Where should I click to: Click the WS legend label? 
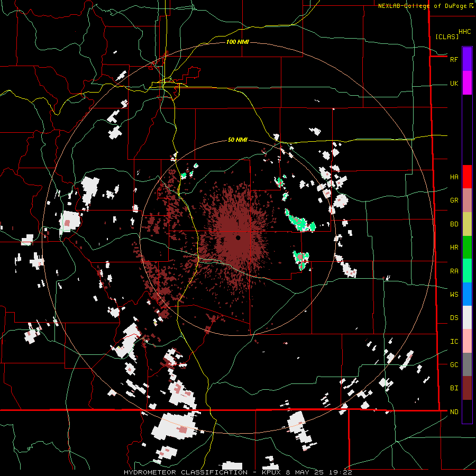(x=454, y=295)
